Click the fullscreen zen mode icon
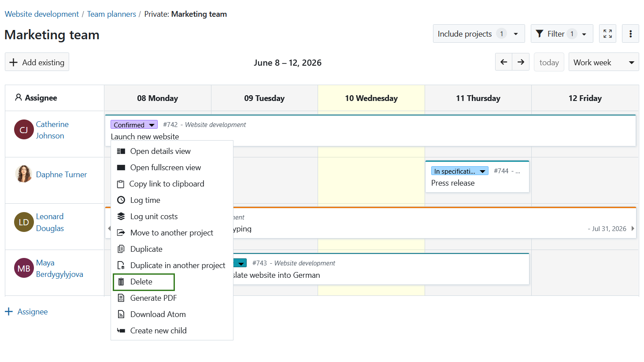The height and width of the screenshot is (362, 644). pos(607,34)
